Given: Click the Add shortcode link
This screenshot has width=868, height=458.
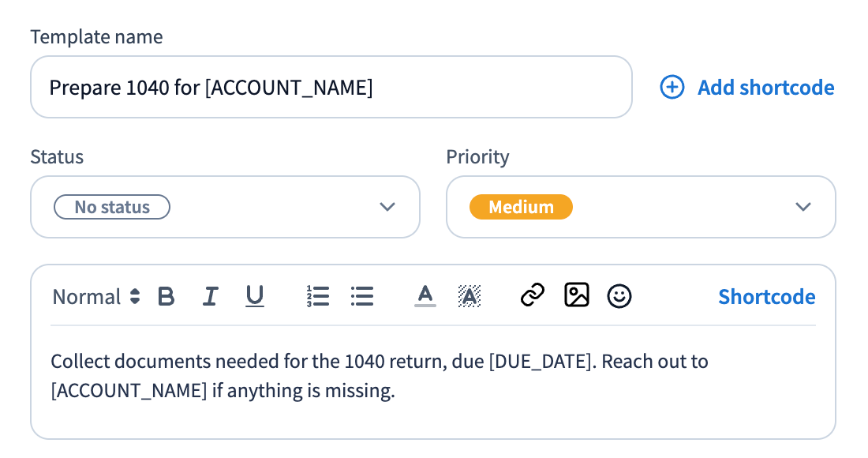Looking at the screenshot, I should 765,88.
